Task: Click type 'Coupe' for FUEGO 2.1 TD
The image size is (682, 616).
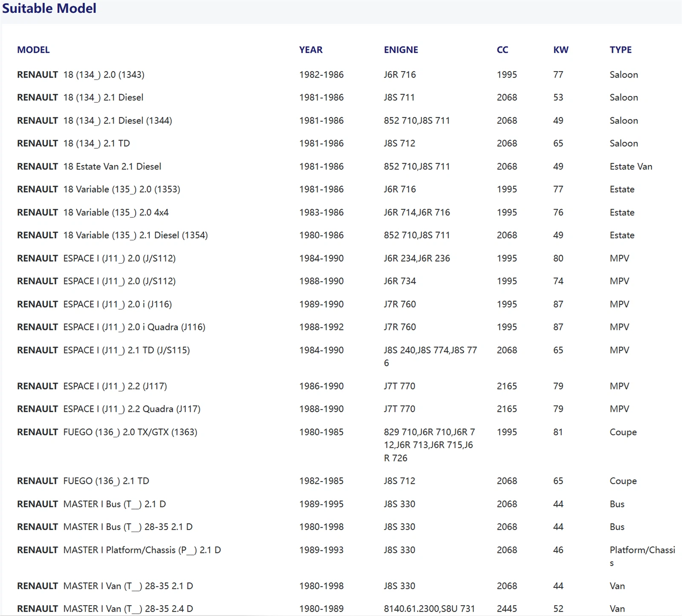Action: [623, 481]
